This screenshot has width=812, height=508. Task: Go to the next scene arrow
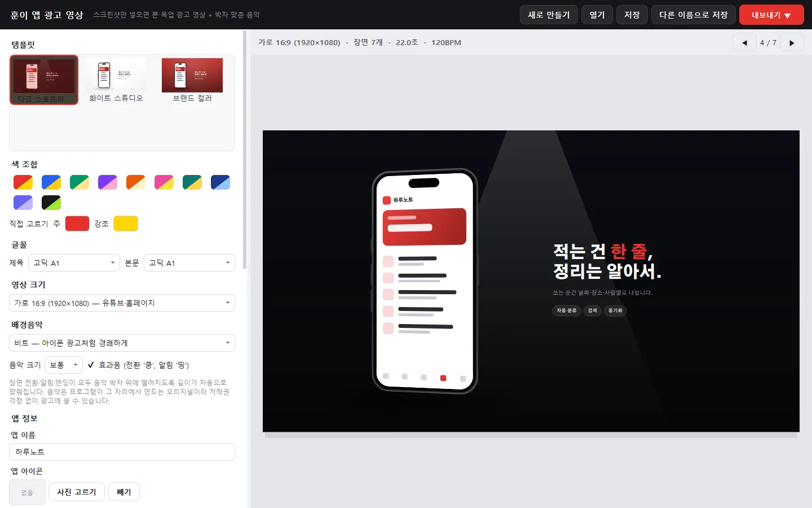[792, 42]
